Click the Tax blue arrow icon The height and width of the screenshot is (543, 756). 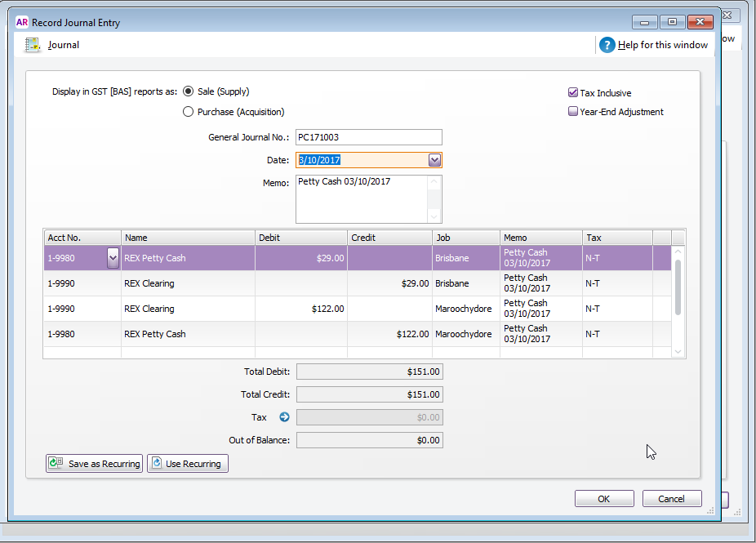(x=284, y=417)
